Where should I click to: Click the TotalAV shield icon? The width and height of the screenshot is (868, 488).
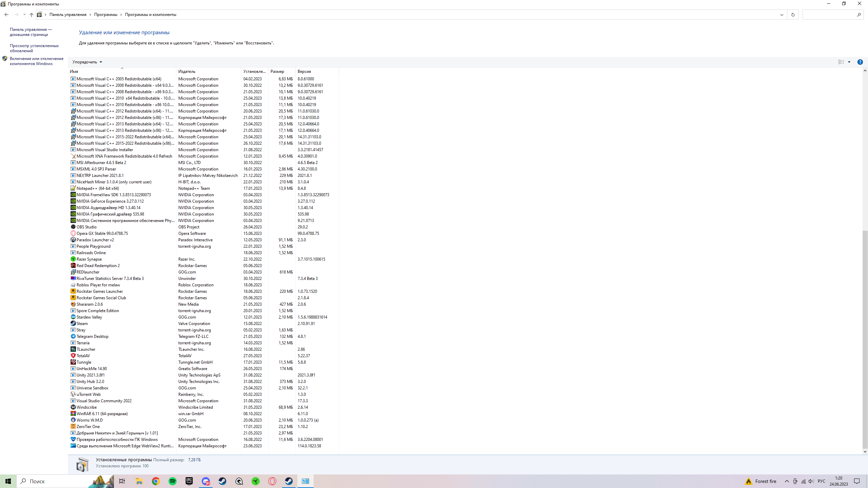click(73, 355)
